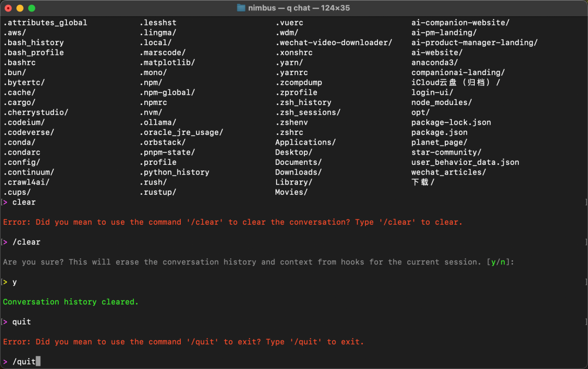This screenshot has height=369, width=588.
Task: Click the yellow minimize window button
Action: (x=20, y=8)
